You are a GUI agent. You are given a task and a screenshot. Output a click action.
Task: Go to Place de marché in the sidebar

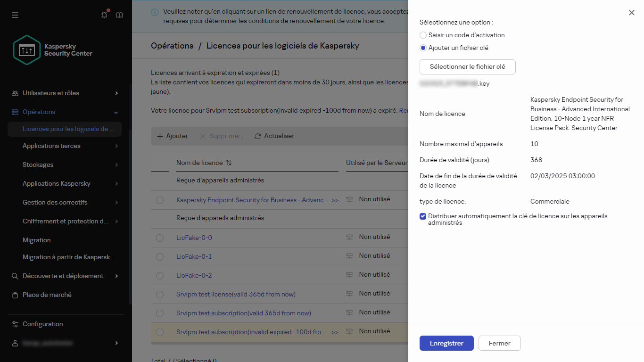(46, 295)
